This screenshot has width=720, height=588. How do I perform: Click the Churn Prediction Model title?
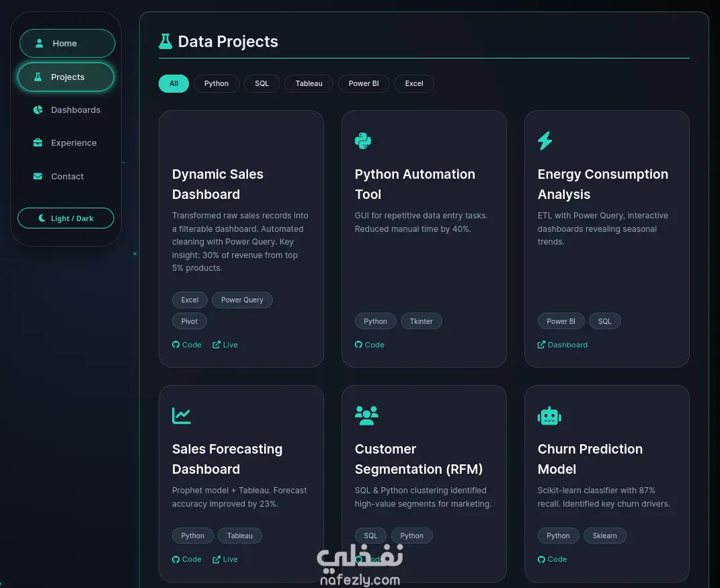[590, 459]
